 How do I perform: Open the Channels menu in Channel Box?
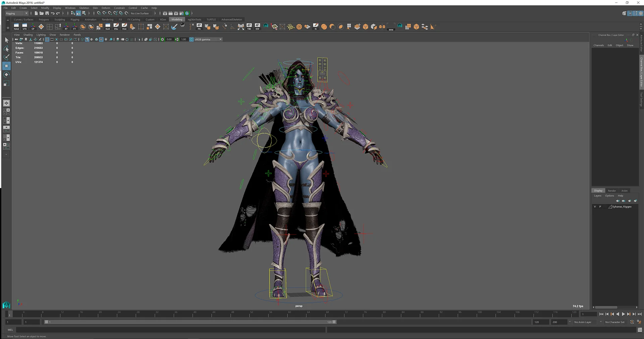(x=599, y=45)
